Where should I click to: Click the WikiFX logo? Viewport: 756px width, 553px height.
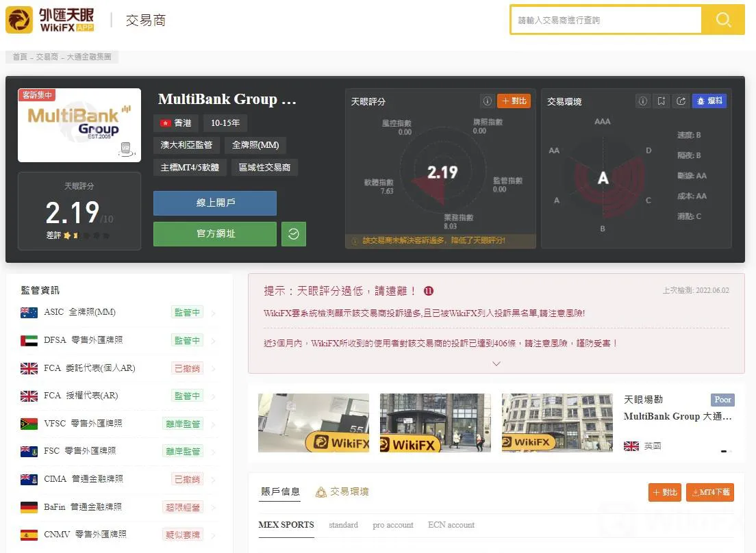coord(50,20)
